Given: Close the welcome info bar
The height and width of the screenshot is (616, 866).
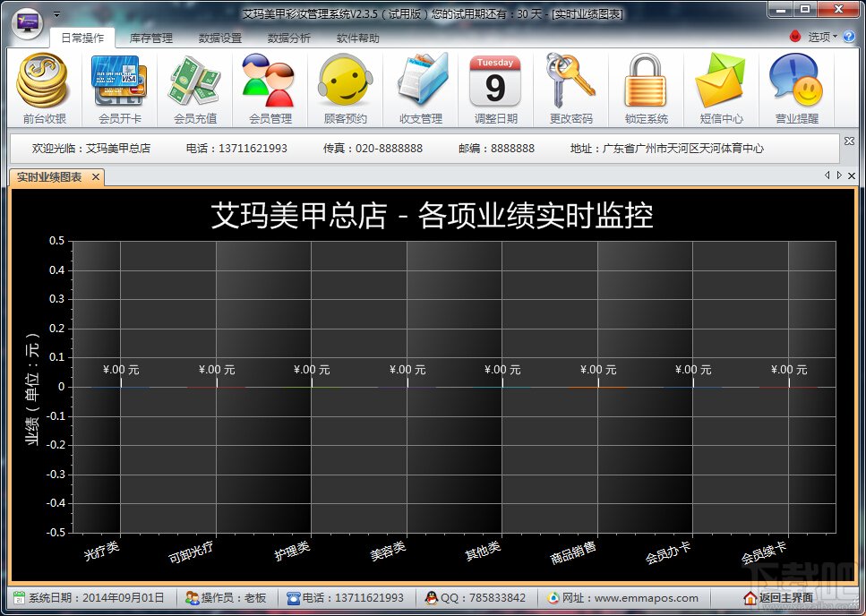Looking at the screenshot, I should pos(849,141).
